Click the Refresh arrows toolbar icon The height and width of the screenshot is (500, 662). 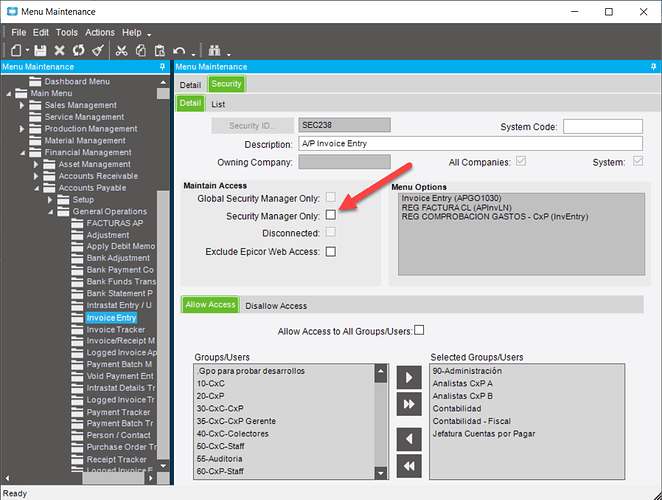(x=79, y=51)
